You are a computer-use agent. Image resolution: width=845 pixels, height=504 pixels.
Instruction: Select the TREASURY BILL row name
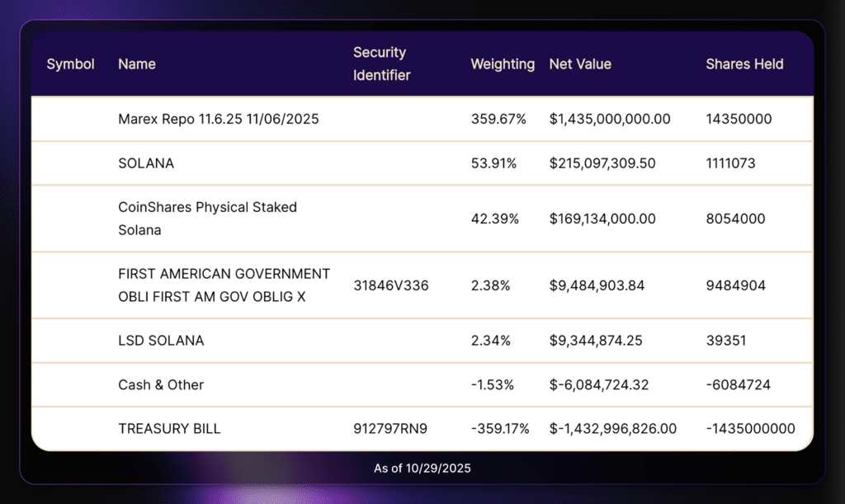tap(169, 429)
